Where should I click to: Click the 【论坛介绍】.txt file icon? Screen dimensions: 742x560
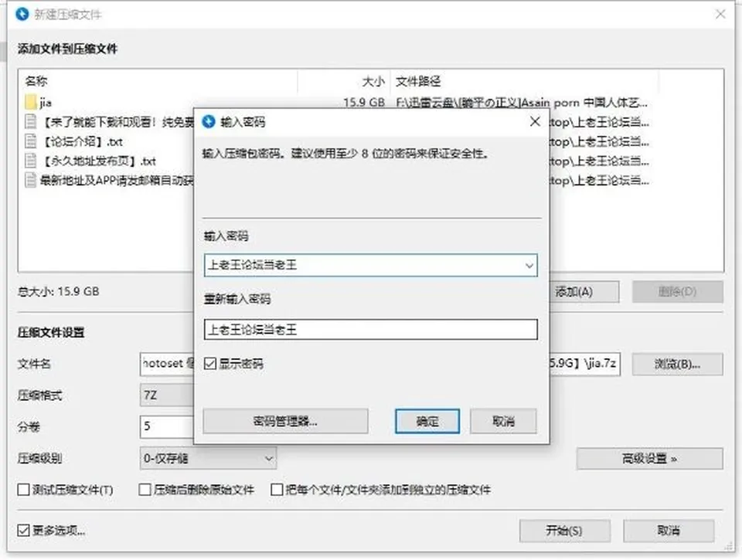pyautogui.click(x=31, y=141)
